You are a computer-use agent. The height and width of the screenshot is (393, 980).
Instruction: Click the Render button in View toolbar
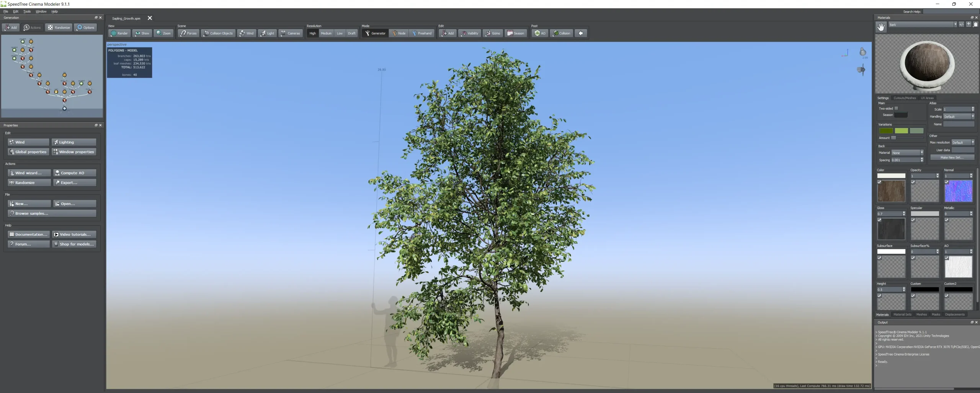click(119, 33)
